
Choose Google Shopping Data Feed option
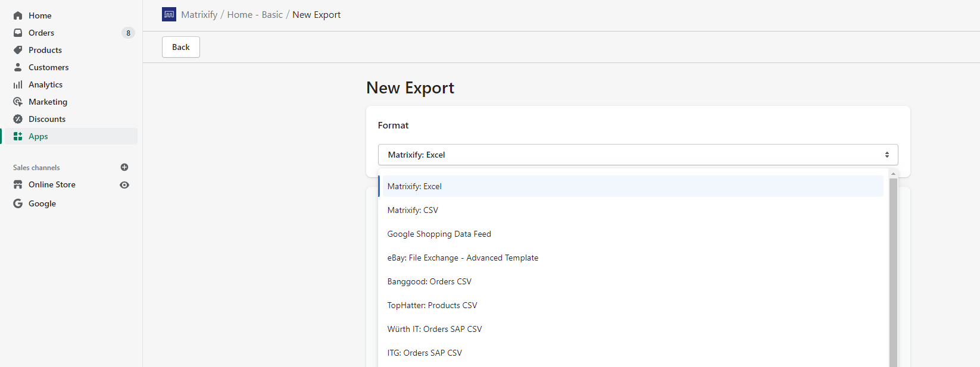coord(439,234)
